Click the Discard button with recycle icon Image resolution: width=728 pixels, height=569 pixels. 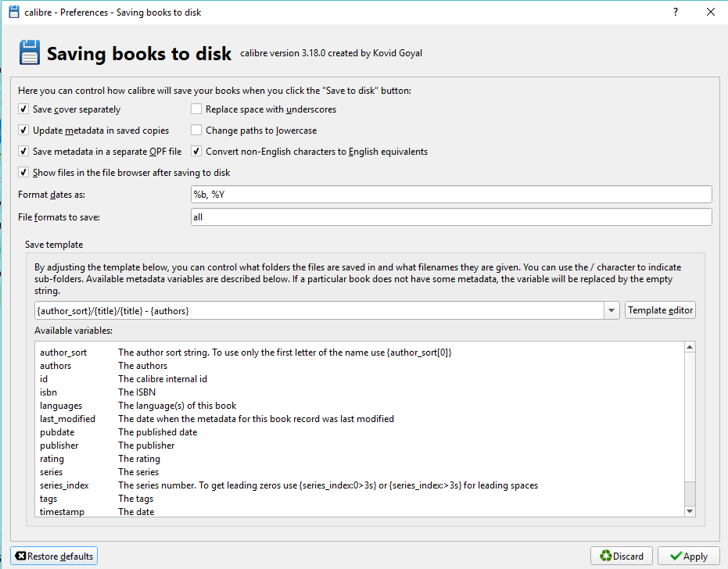(x=621, y=556)
